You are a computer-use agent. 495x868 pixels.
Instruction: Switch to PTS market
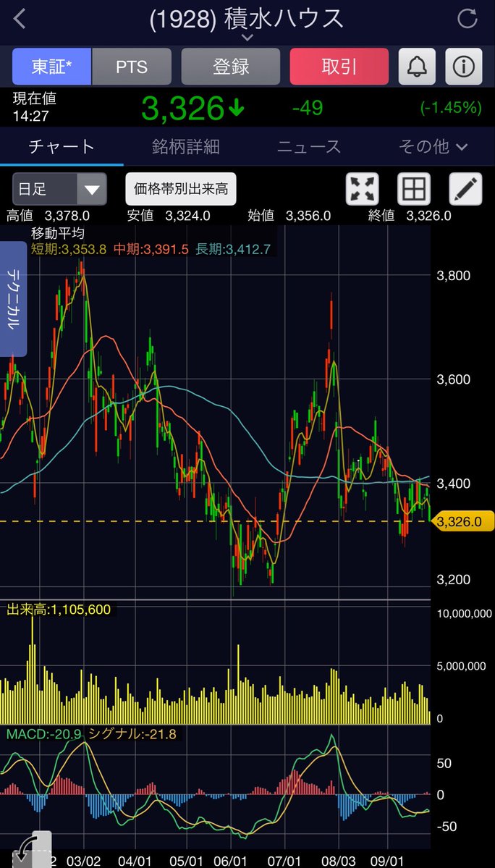[x=132, y=67]
